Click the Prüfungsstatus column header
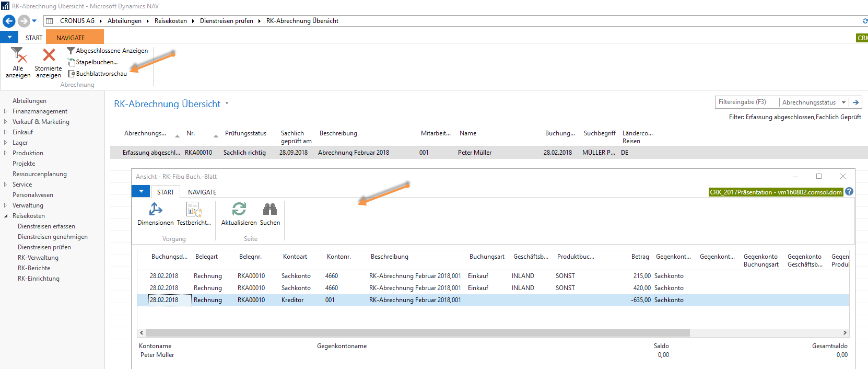The width and height of the screenshot is (868, 369). click(245, 133)
